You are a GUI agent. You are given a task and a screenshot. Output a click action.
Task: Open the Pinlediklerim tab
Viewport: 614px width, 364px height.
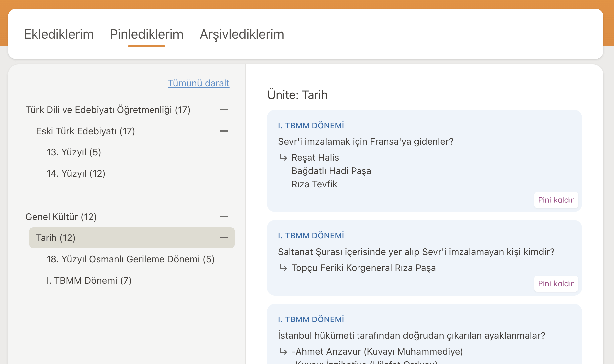[x=147, y=34]
